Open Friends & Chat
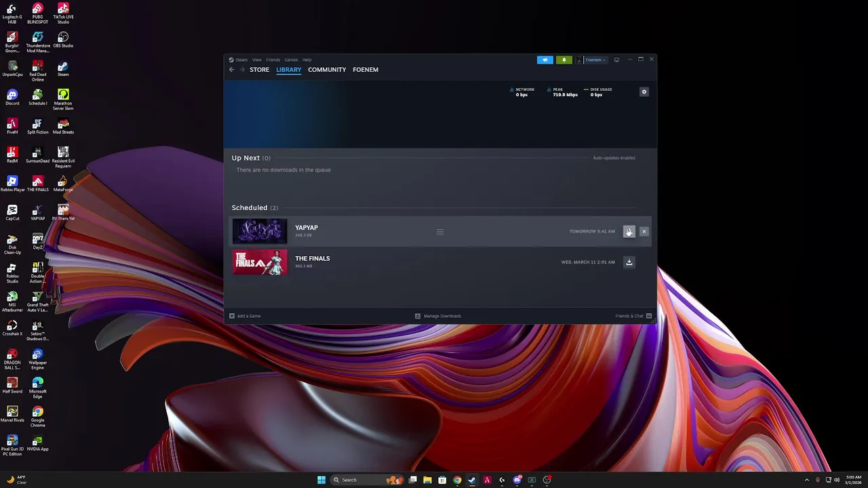The height and width of the screenshot is (488, 868). (633, 316)
